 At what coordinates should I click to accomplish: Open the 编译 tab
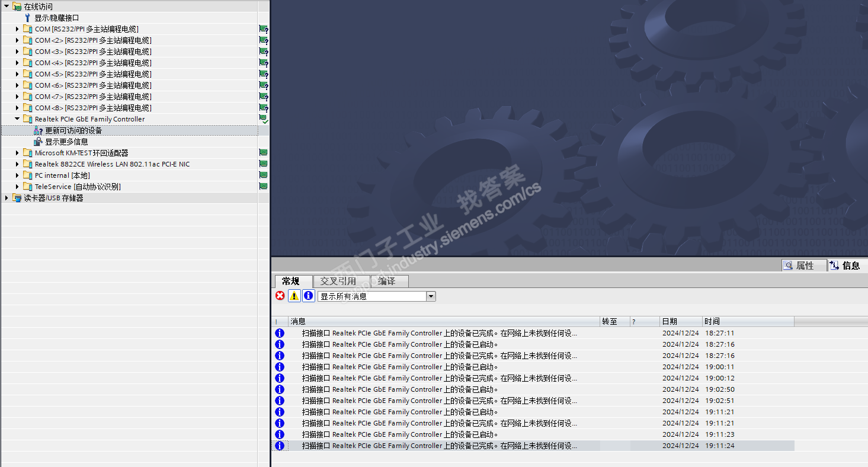389,281
